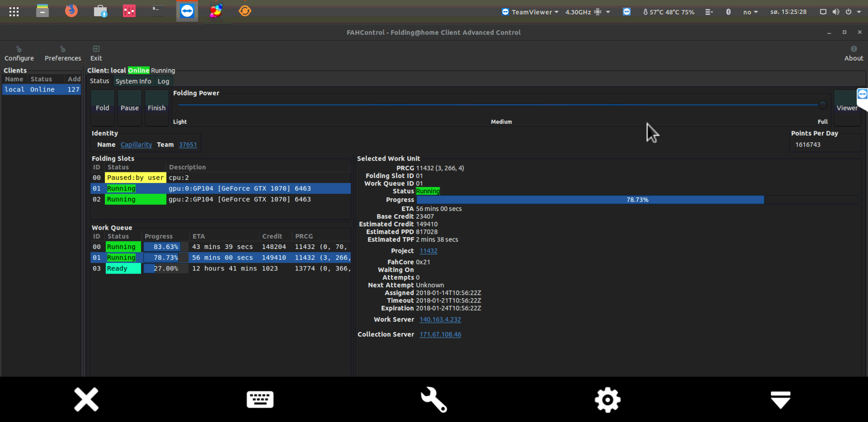Screen dimensions: 868x422
Task: Select work queue entry 00 at 83.63%
Action: pos(221,247)
